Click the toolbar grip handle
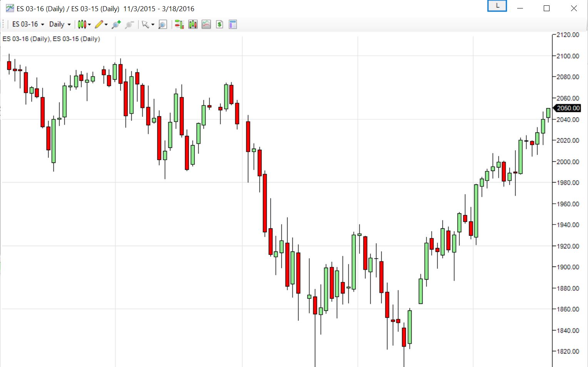Viewport: 588px width, 367px height. point(4,25)
